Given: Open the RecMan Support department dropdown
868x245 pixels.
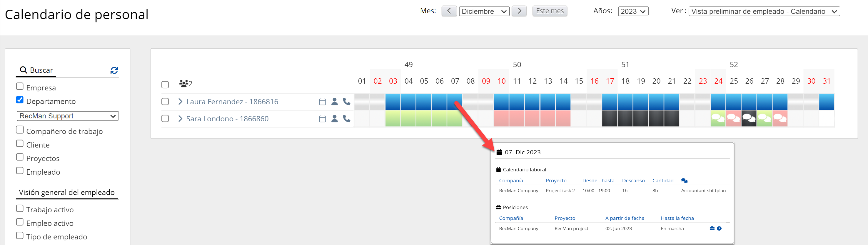Looking at the screenshot, I should 67,116.
